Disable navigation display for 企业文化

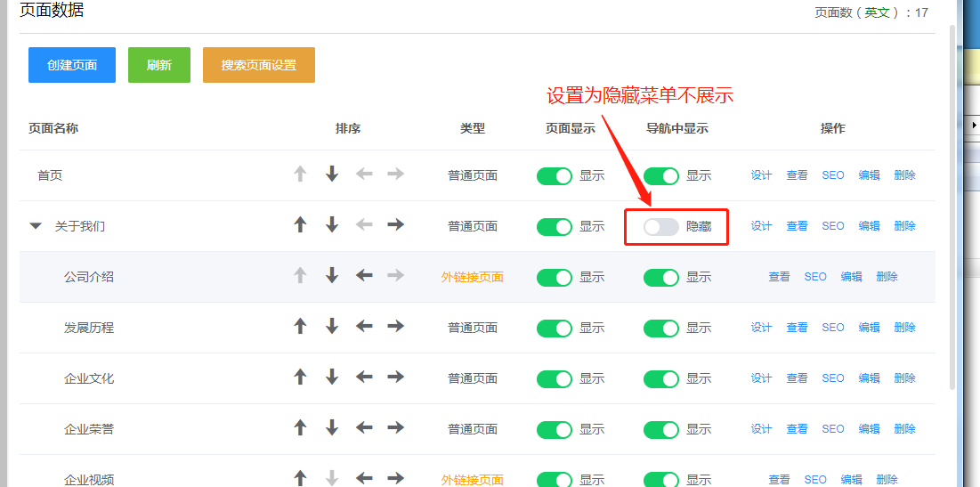tap(660, 378)
